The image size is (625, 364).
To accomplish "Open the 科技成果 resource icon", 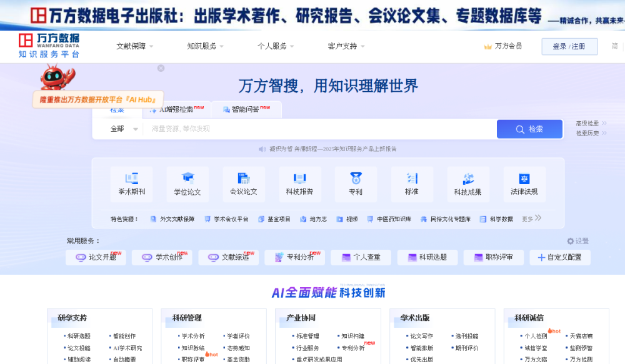I will tap(468, 184).
